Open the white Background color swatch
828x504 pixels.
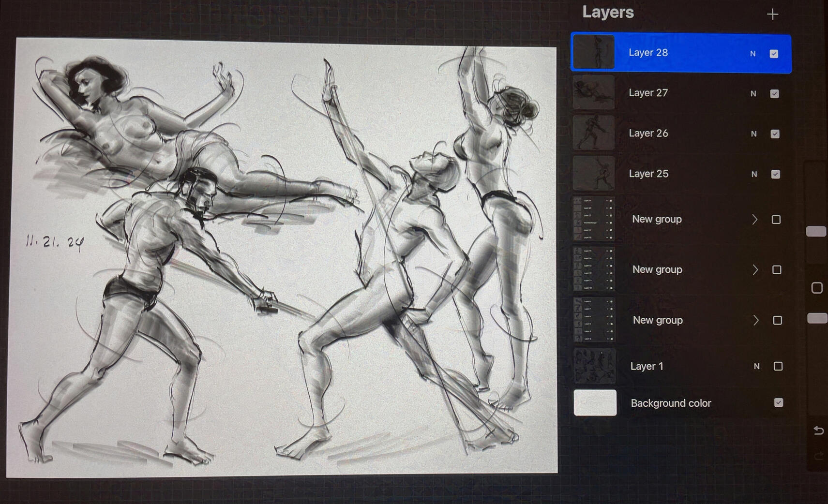coord(595,402)
